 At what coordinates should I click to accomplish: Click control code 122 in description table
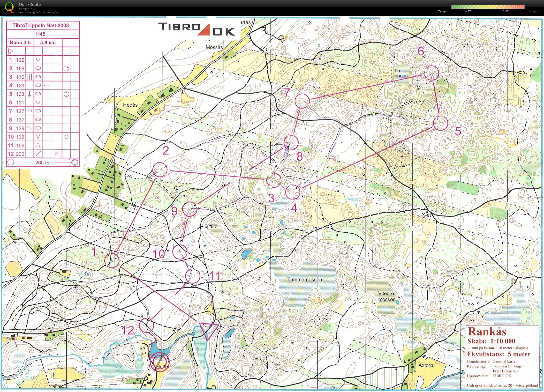(x=20, y=60)
